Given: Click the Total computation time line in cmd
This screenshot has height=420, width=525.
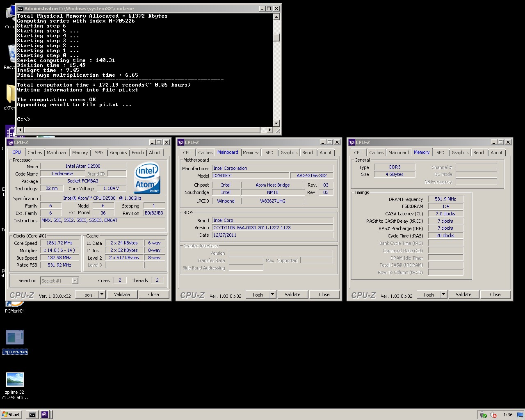Looking at the screenshot, I should [x=104, y=85].
